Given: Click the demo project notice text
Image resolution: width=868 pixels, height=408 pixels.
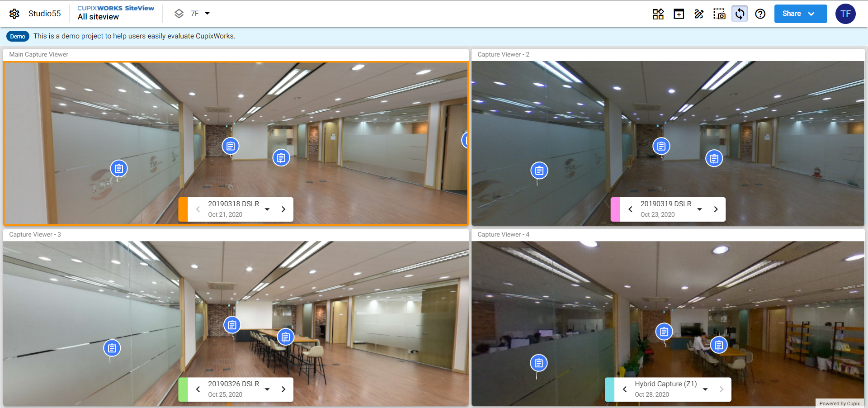Looking at the screenshot, I should (x=134, y=36).
